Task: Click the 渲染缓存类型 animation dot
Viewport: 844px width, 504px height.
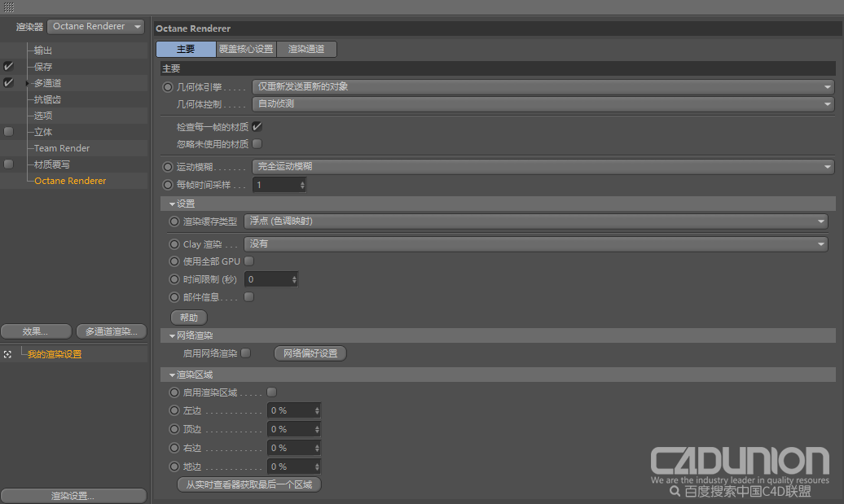Action: click(174, 221)
